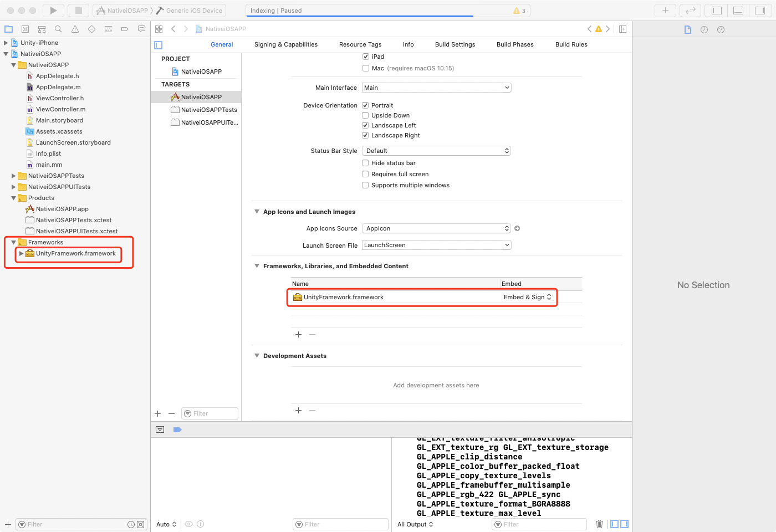Open the Project navigator folder icon
The height and width of the screenshot is (532, 776).
click(9, 29)
